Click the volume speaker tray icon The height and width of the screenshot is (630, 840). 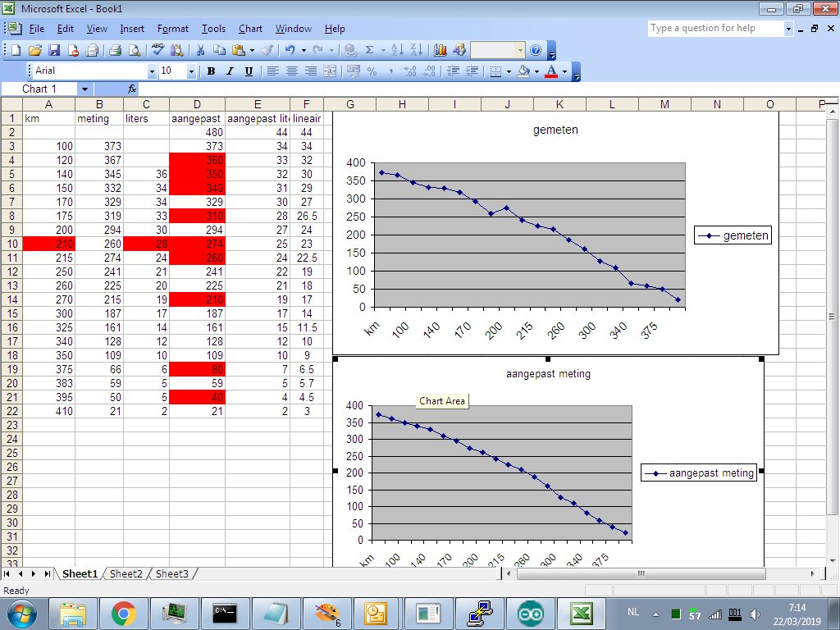click(x=756, y=614)
